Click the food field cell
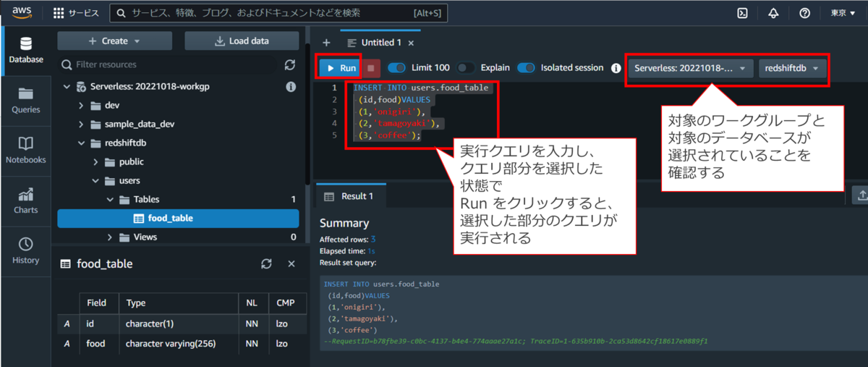This screenshot has width=868, height=367. (98, 344)
